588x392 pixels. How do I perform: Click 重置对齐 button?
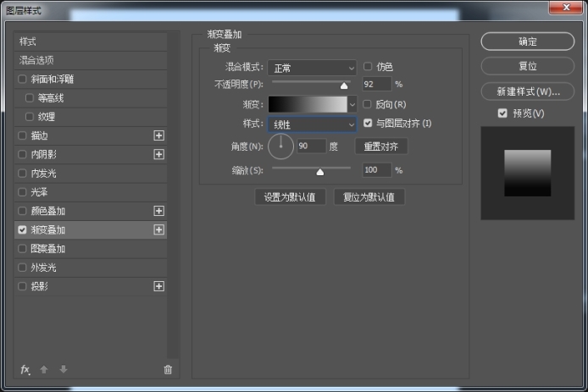[x=381, y=146]
